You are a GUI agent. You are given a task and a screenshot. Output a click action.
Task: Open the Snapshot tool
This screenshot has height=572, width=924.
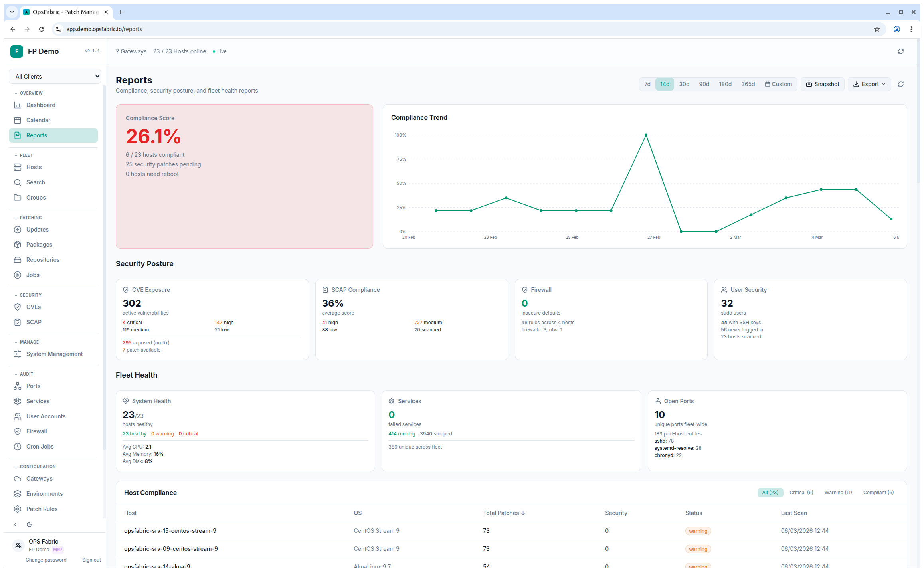pyautogui.click(x=822, y=84)
